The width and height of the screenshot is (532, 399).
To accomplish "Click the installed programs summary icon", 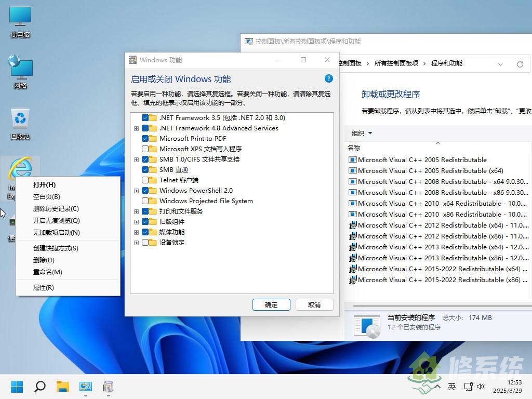I will (x=367, y=326).
